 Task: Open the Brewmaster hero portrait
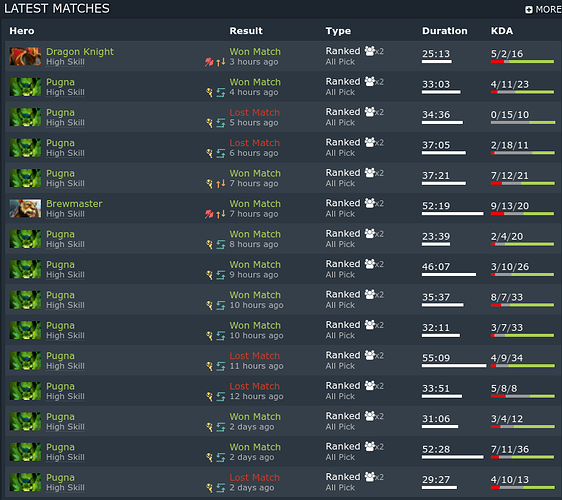point(25,208)
